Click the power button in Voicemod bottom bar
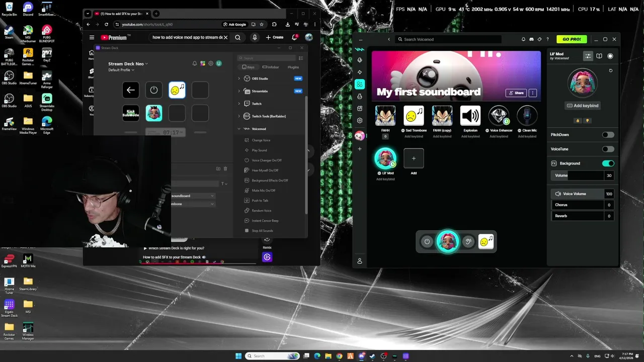 427,241
